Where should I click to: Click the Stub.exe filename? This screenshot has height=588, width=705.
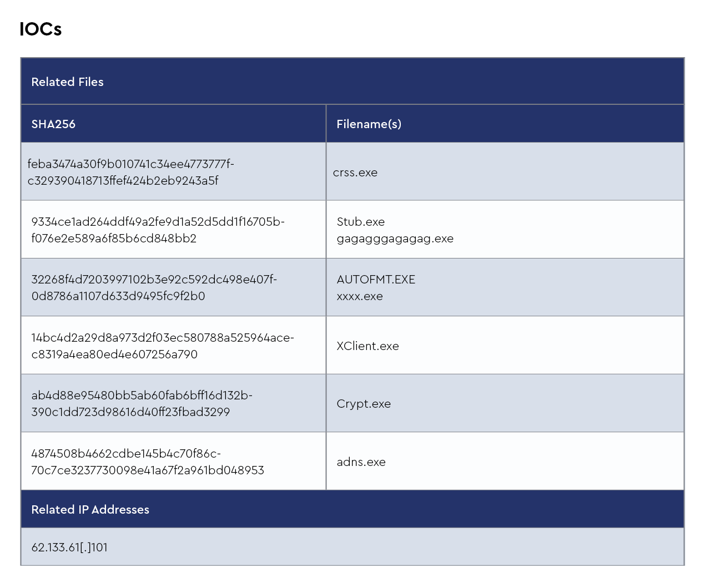(361, 222)
